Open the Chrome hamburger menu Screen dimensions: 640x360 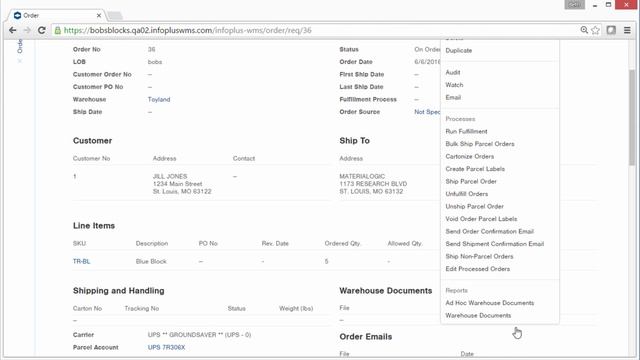pyautogui.click(x=627, y=30)
